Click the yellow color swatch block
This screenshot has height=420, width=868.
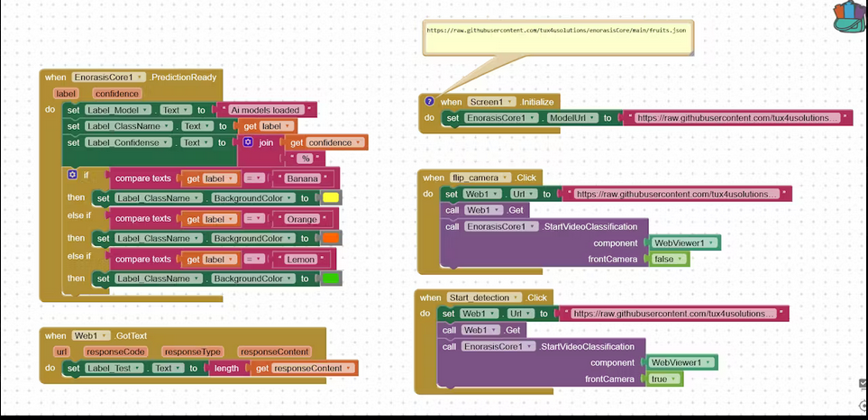click(x=330, y=198)
